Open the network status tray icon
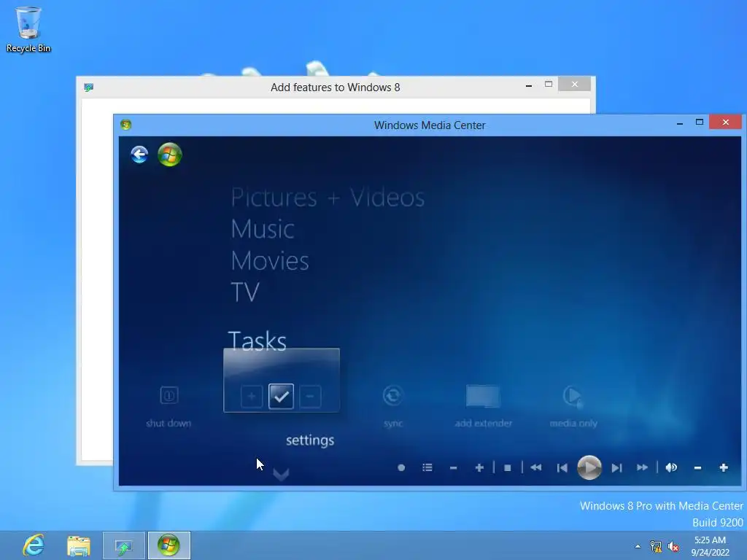 pyautogui.click(x=656, y=546)
